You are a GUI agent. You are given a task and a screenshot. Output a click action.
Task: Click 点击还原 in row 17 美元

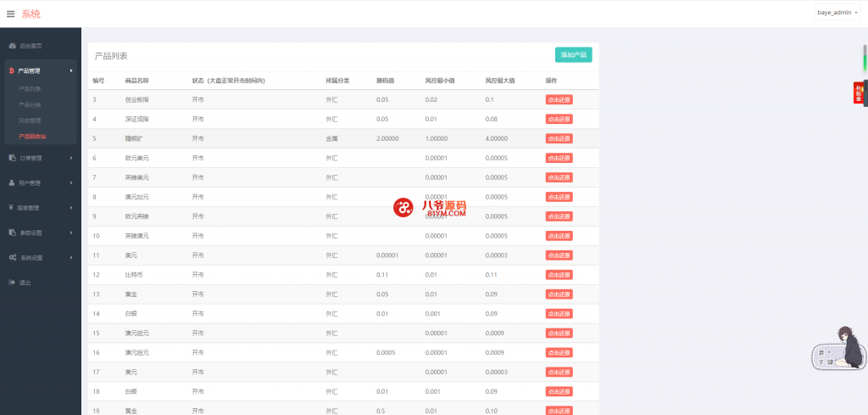coord(559,372)
